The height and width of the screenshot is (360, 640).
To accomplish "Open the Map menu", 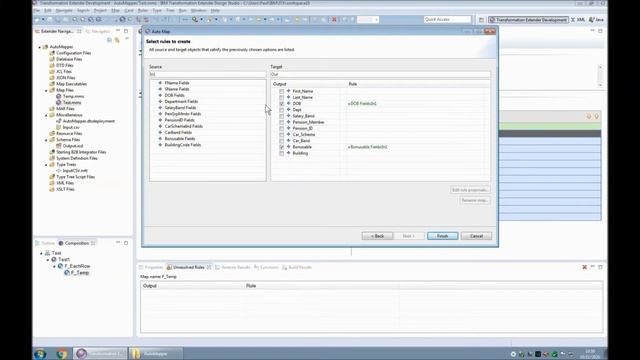I will click(x=116, y=10).
